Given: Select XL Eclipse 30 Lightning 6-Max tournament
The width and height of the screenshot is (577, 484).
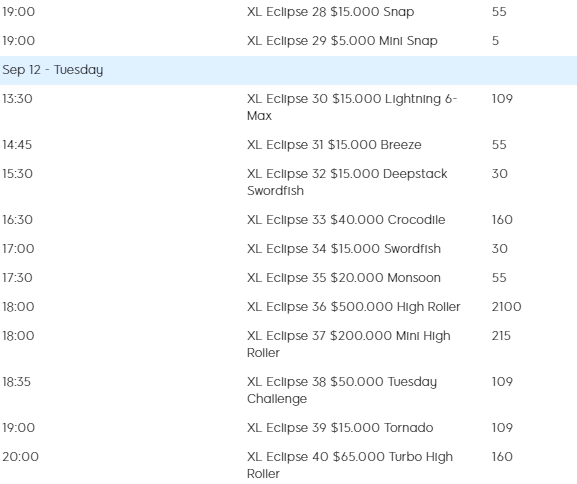Looking at the screenshot, I should coord(352,107).
